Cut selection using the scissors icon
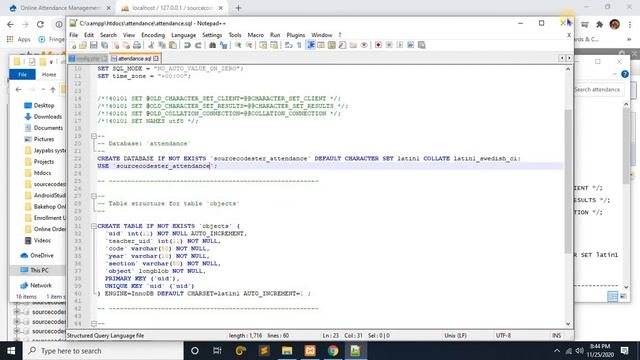 pyautogui.click(x=151, y=45)
